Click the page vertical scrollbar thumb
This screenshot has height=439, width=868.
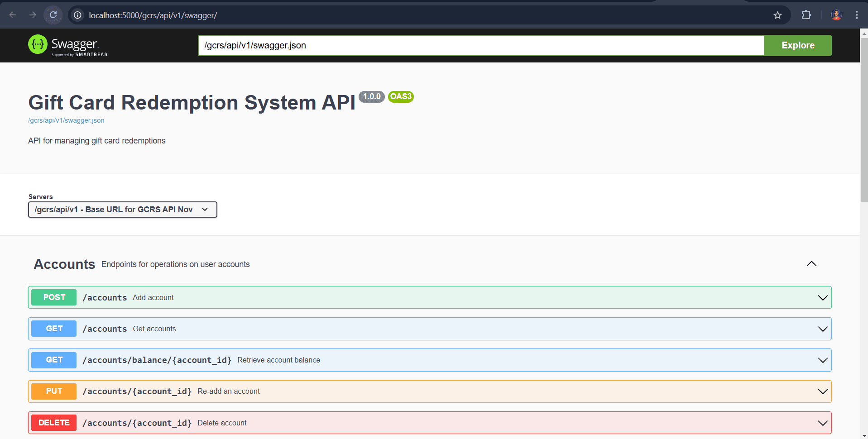coord(864,120)
